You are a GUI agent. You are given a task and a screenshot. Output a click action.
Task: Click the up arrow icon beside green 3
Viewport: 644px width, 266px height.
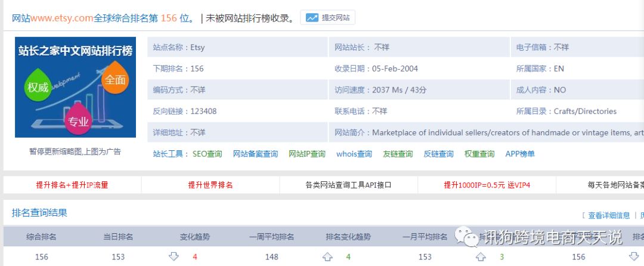(481, 256)
